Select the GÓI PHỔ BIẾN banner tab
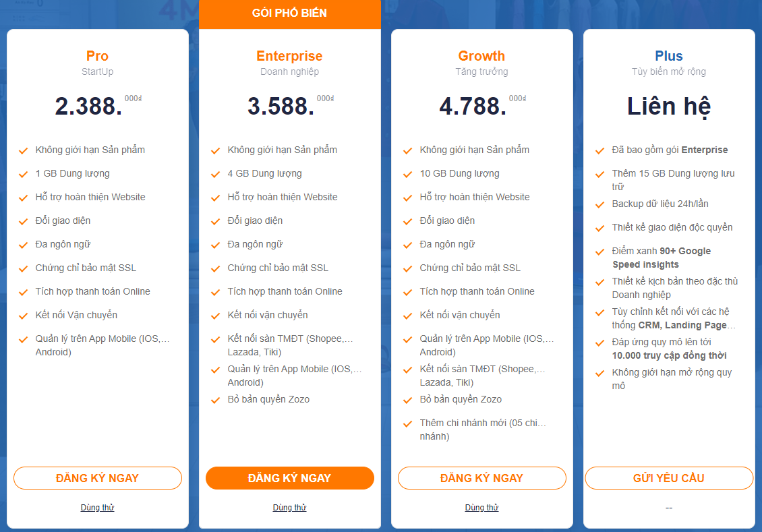Screen dimensions: 762x532 [x=290, y=13]
